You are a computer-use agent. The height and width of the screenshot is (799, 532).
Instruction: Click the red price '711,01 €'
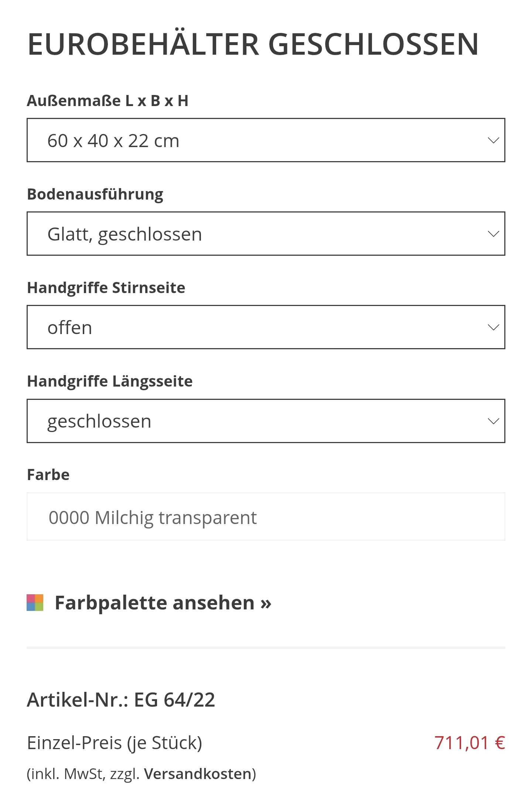pyautogui.click(x=469, y=743)
